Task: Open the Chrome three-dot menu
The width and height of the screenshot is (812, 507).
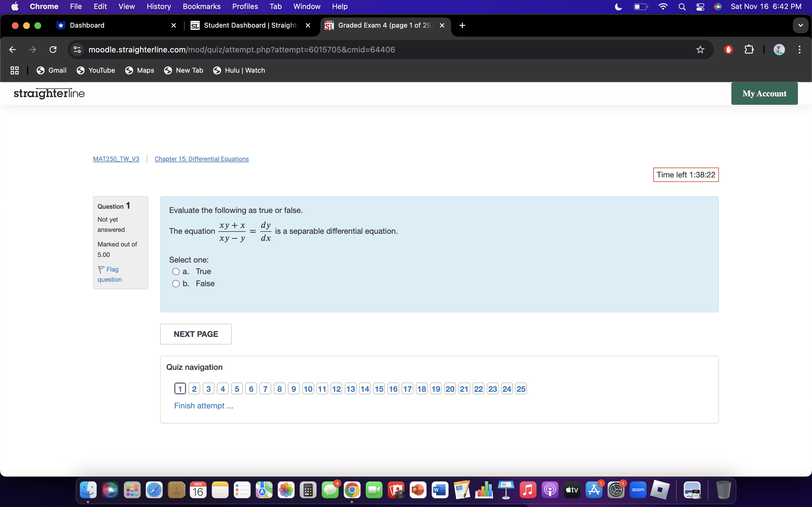Action: (800, 49)
